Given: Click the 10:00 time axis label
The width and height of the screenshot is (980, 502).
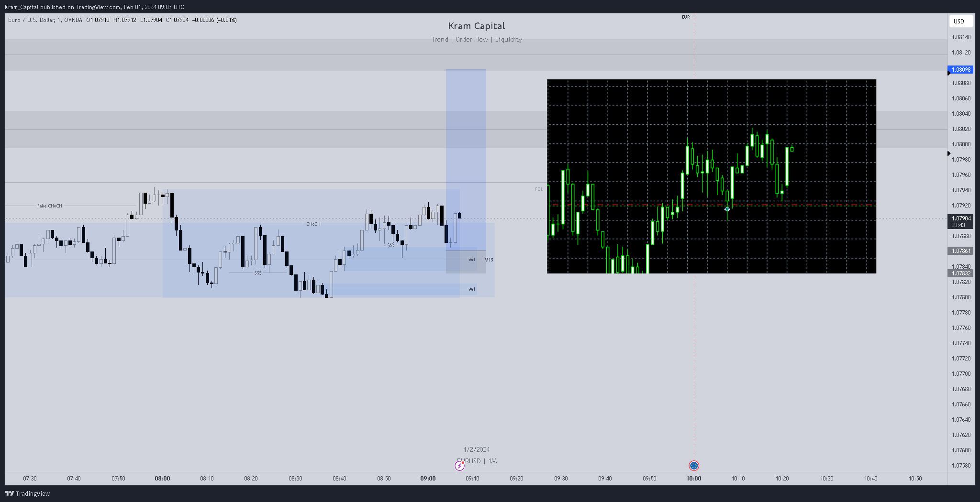Looking at the screenshot, I should pos(694,478).
